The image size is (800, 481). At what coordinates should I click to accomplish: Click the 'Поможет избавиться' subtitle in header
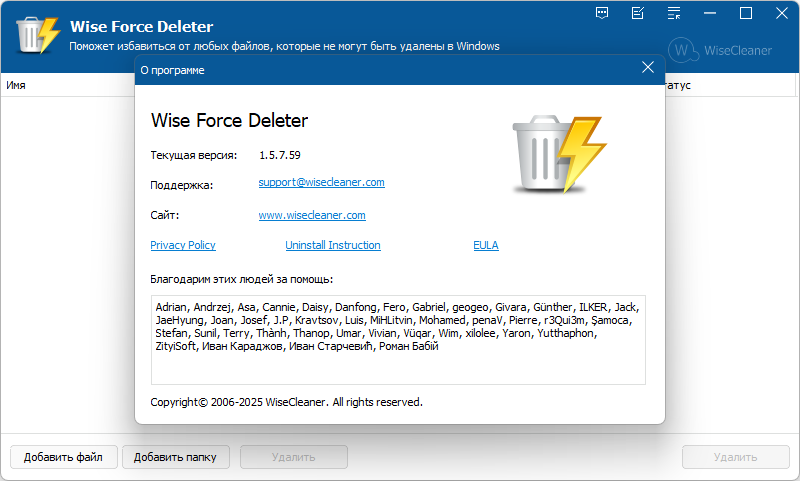284,46
